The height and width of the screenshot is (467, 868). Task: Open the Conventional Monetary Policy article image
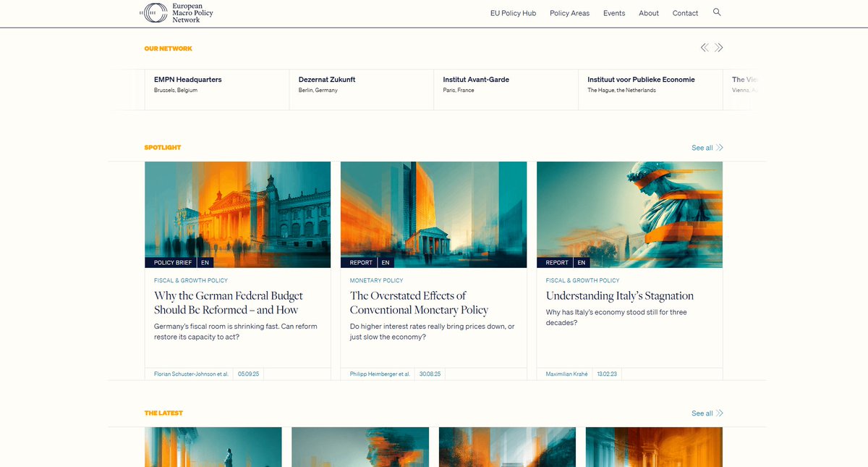(434, 214)
